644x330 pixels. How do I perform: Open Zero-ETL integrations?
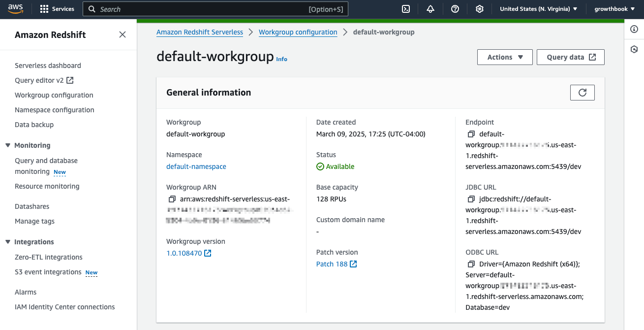(x=49, y=257)
